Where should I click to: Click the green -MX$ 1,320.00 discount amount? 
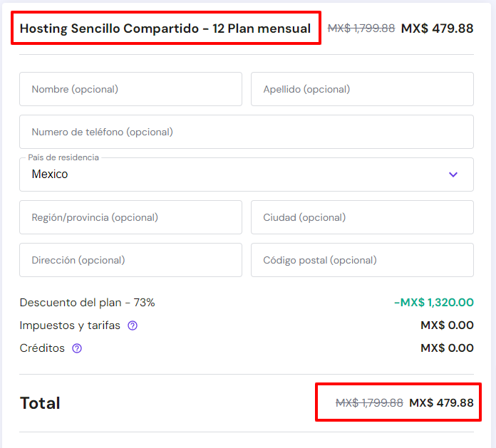[x=433, y=303]
